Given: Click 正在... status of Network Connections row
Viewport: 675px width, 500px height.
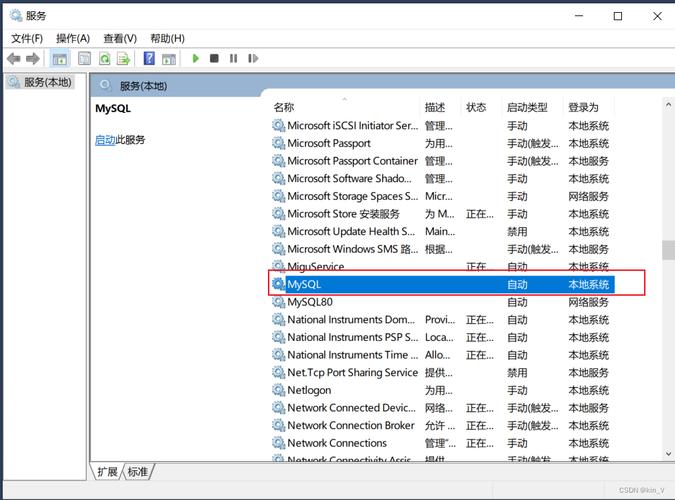Looking at the screenshot, I should [x=480, y=443].
